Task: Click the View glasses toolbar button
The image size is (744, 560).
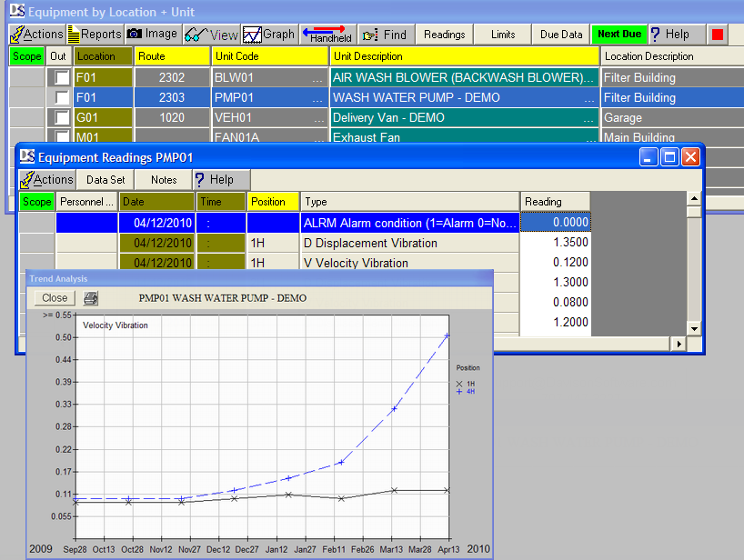Action: (211, 35)
